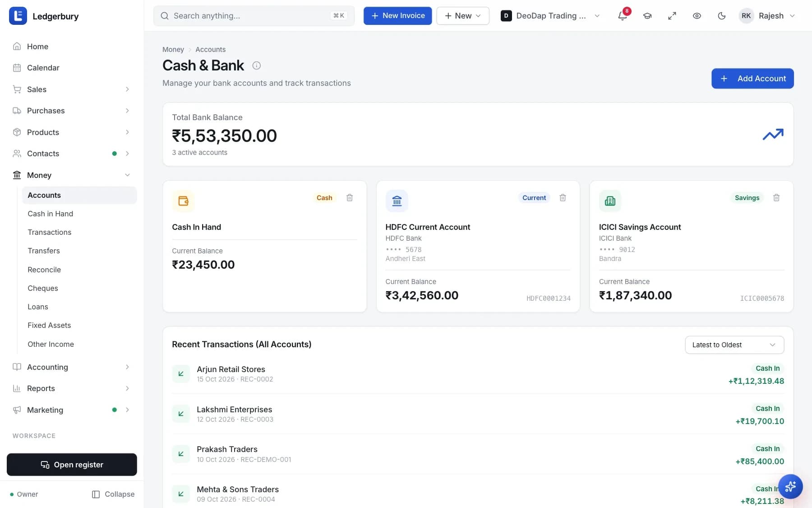Click the Reports bar chart icon
812x508 pixels.
(x=17, y=388)
